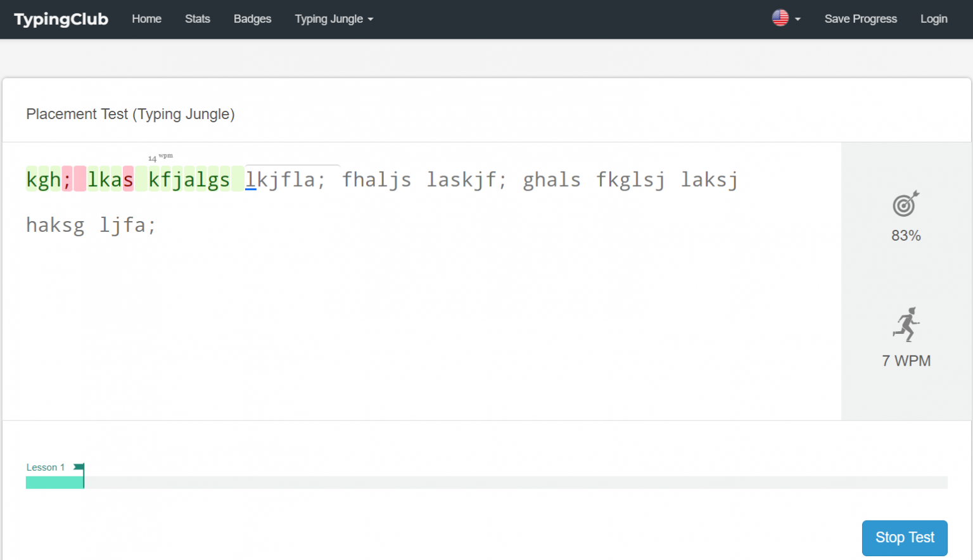Click the Lesson 1 label
Screen dimensions: 973x560
(45, 468)
